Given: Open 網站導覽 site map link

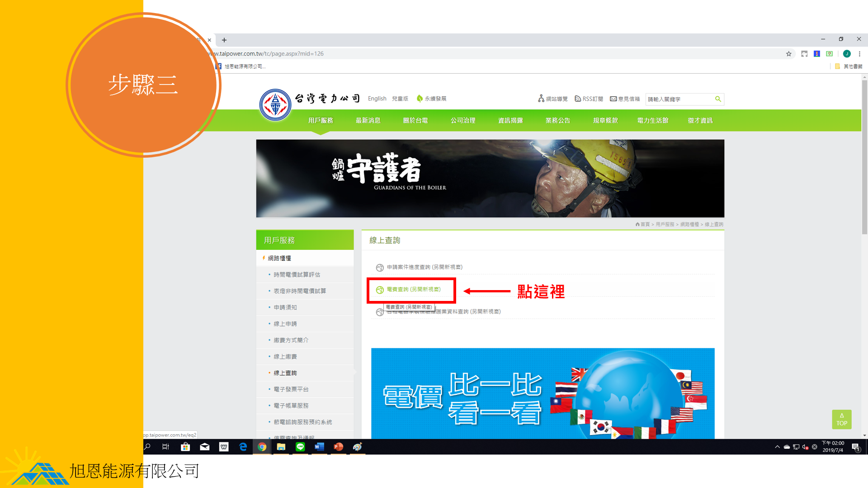Looking at the screenshot, I should (x=552, y=99).
